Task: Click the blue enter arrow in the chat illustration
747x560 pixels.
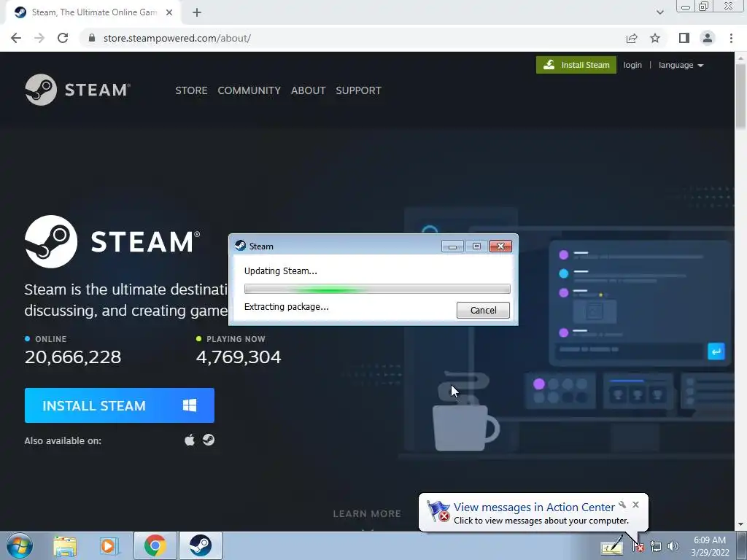Action: tap(716, 351)
